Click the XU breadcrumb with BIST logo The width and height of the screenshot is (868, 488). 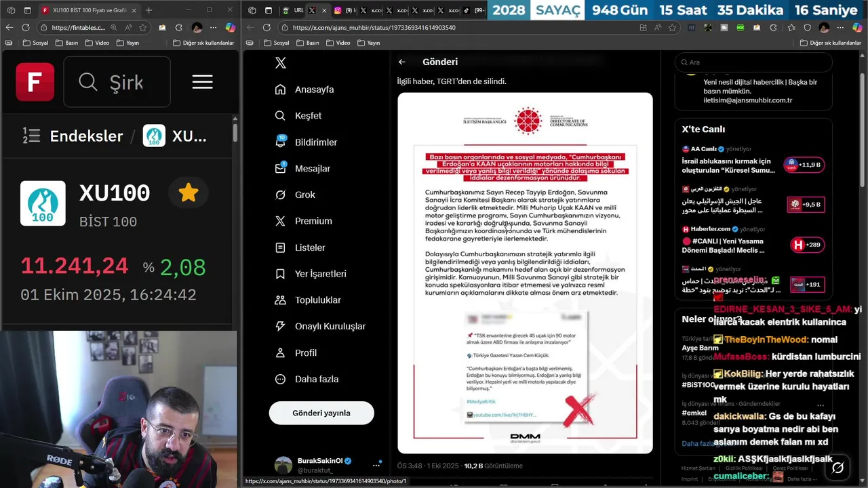click(x=175, y=136)
